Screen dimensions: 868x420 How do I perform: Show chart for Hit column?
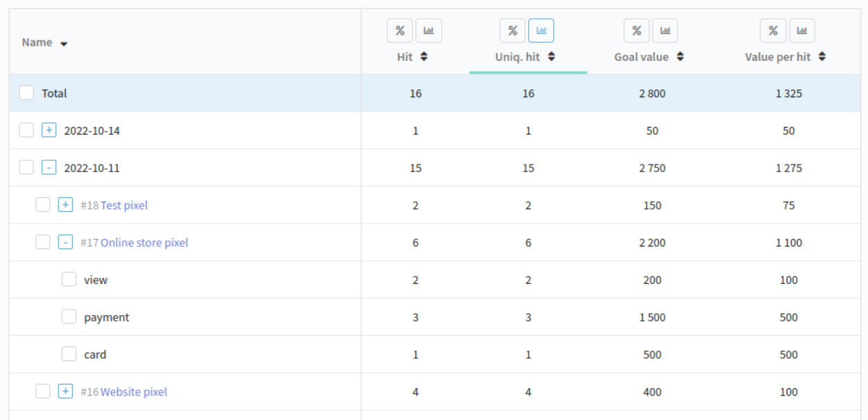click(429, 31)
